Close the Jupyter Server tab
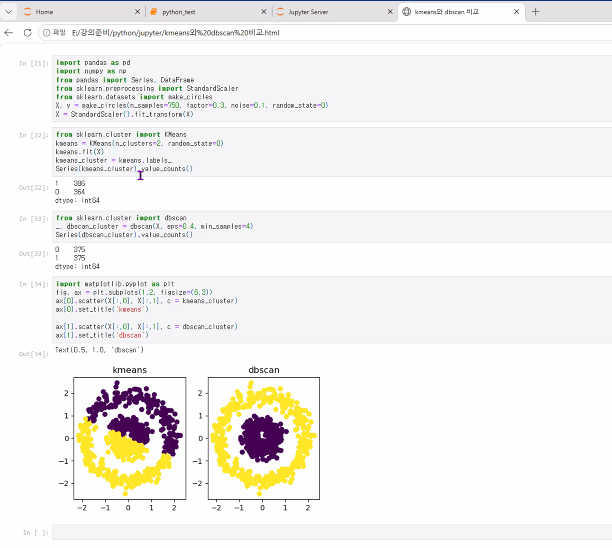Viewport: 612px width, 548px height. point(390,12)
